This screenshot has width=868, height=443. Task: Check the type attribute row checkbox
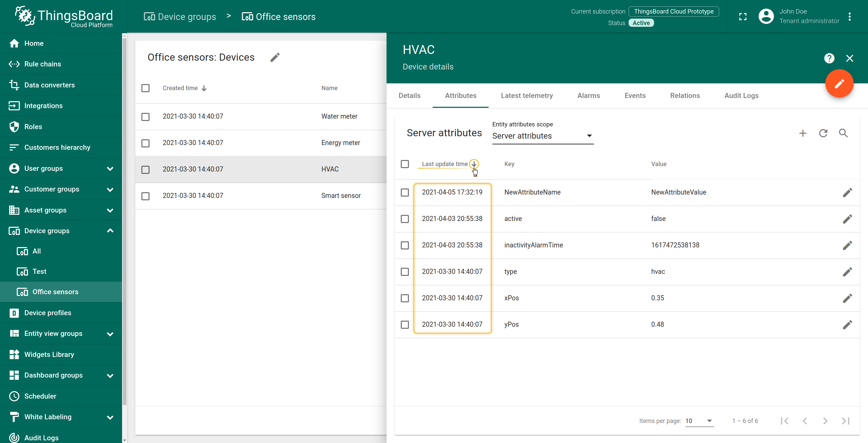[405, 272]
